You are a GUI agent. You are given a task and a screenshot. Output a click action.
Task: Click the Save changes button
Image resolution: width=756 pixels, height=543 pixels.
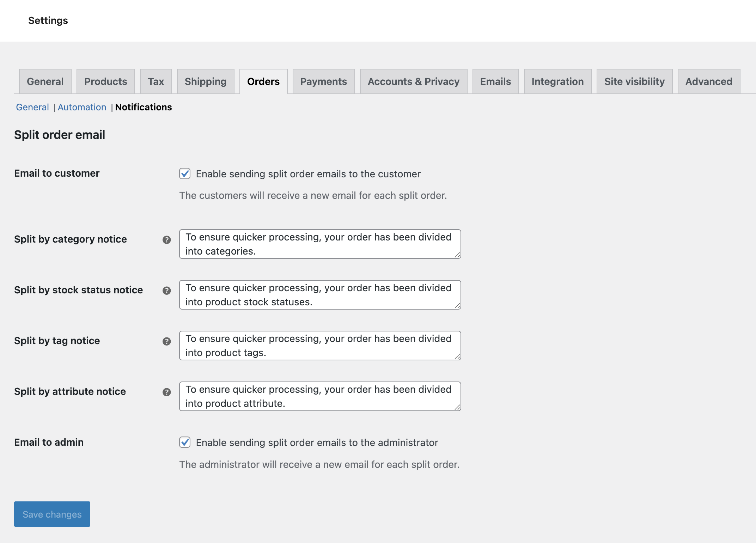tap(52, 514)
